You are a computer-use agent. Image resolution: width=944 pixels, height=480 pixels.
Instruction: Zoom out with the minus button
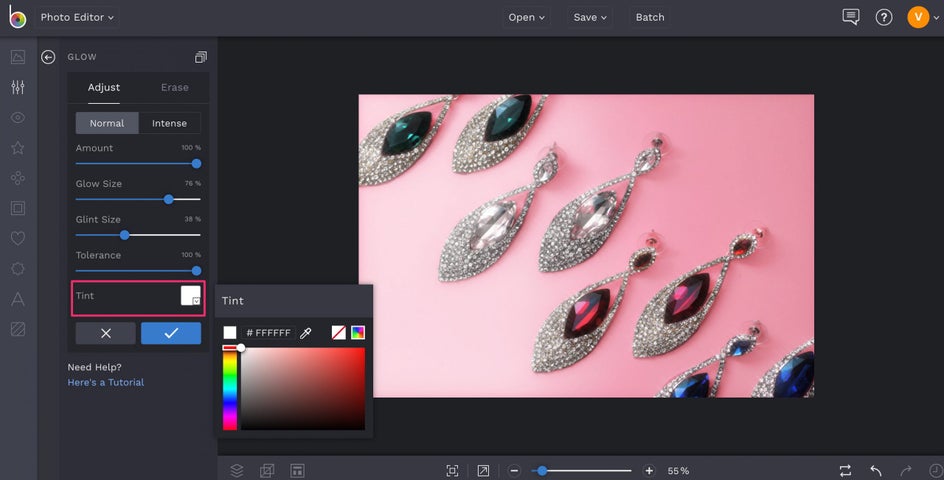514,470
